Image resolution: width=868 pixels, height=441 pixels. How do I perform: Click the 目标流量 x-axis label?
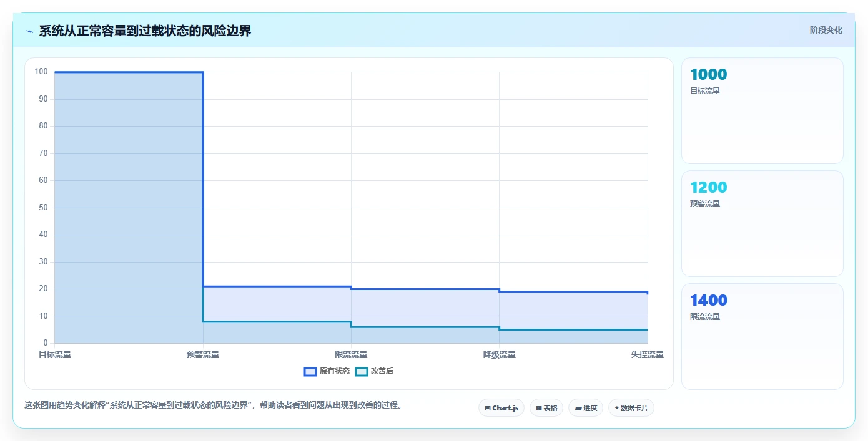(55, 354)
